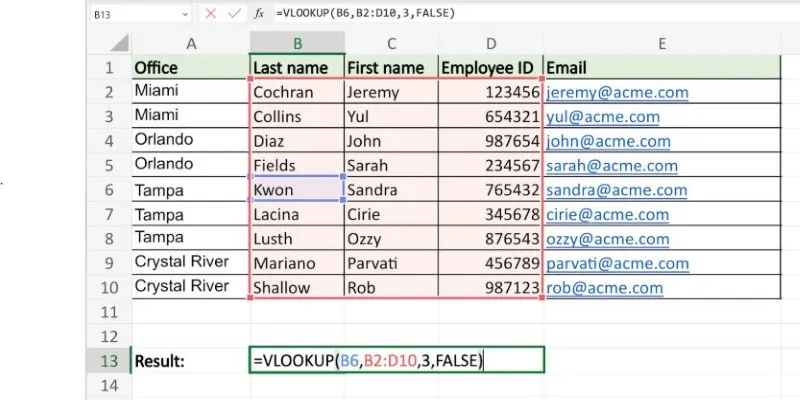Select the Lacina cell
Image resolution: width=800 pixels, height=400 pixels.
[x=297, y=214]
